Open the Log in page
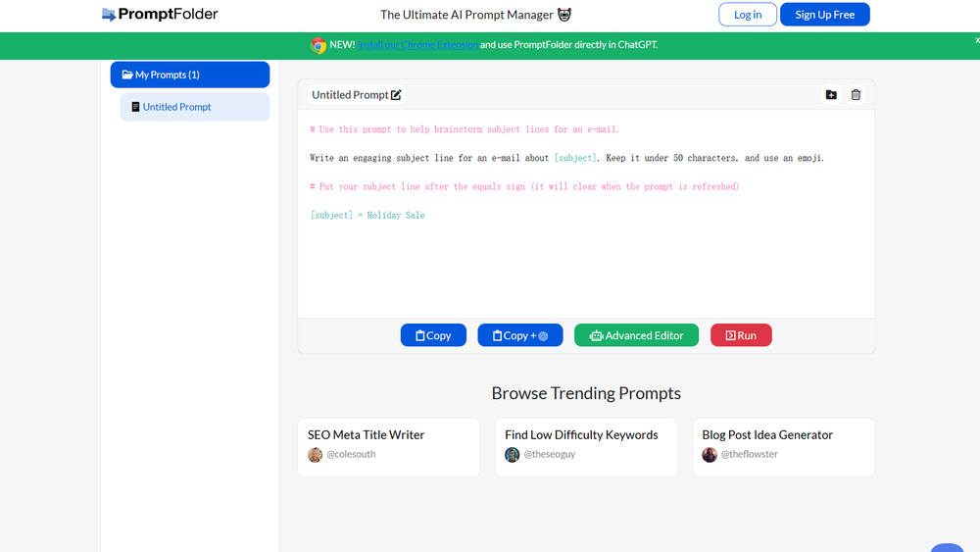Viewport: 980px width, 552px height. tap(748, 15)
